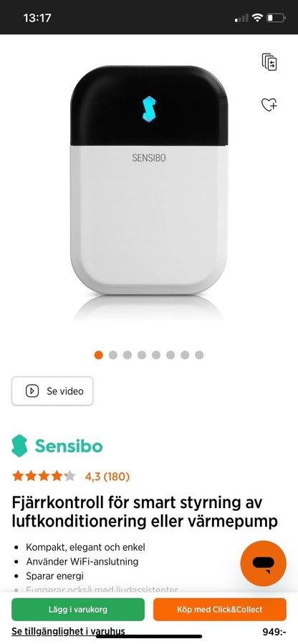Viewport: 298px width, 644px height.
Task: Tap the product title Fjärrkontroll för smart styrning
Action: pos(145,512)
